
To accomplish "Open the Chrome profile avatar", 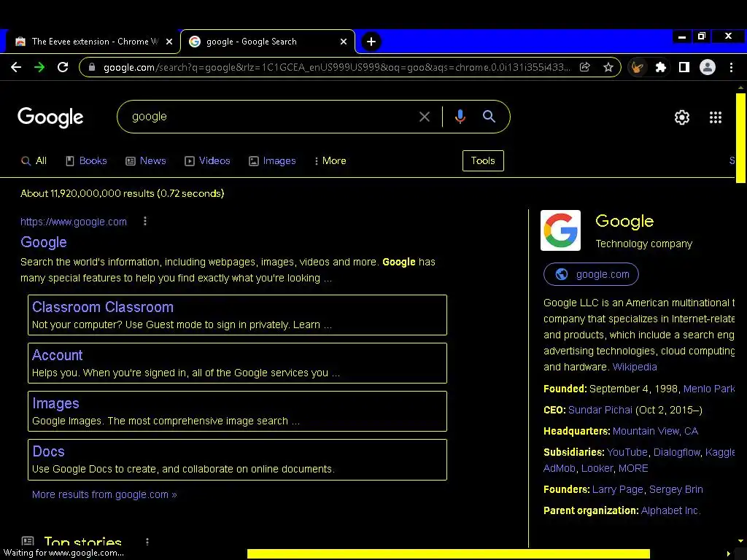I will pyautogui.click(x=708, y=67).
